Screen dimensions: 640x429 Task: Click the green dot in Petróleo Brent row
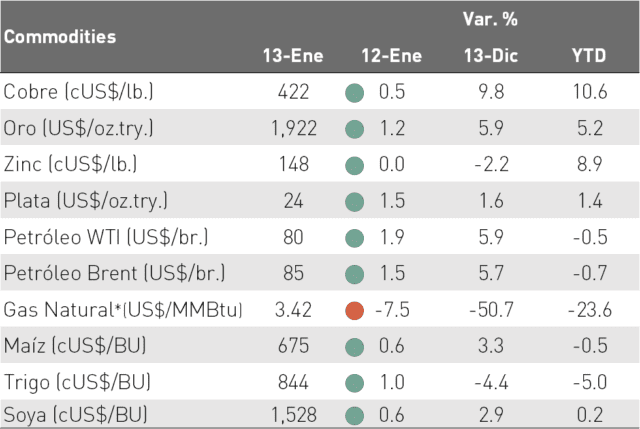pos(354,274)
